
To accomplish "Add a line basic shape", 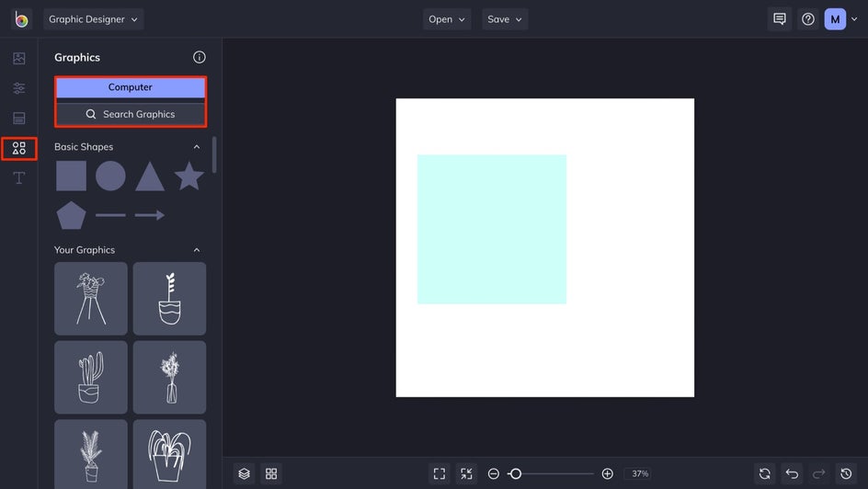I will click(x=110, y=215).
